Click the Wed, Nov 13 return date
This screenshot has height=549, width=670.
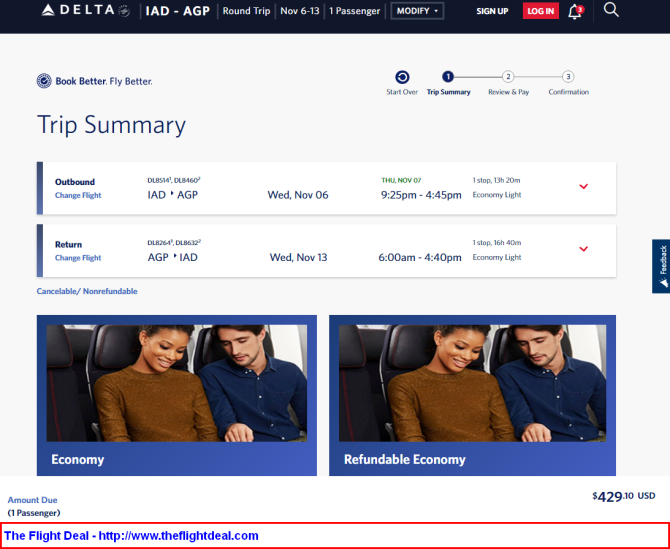click(x=298, y=258)
